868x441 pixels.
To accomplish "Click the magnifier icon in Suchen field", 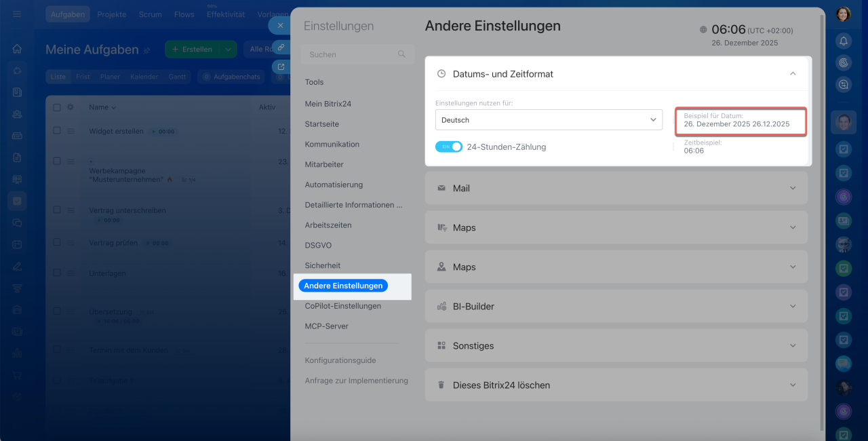I will click(401, 54).
